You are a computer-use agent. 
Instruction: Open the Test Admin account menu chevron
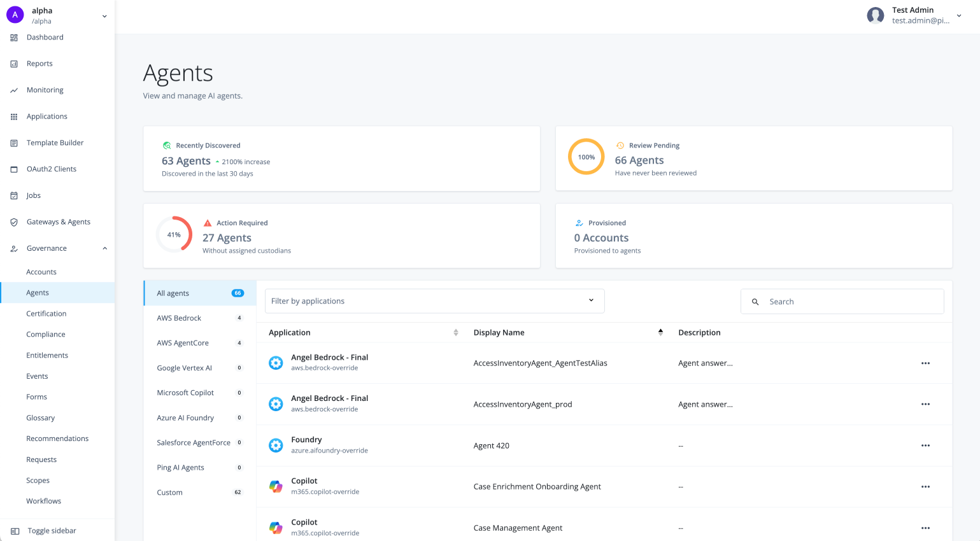click(x=959, y=16)
